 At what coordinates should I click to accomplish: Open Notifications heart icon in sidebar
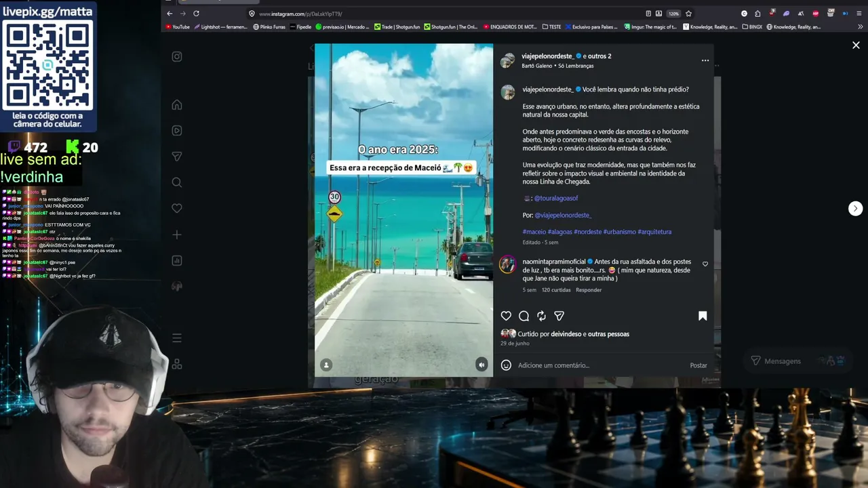177,208
